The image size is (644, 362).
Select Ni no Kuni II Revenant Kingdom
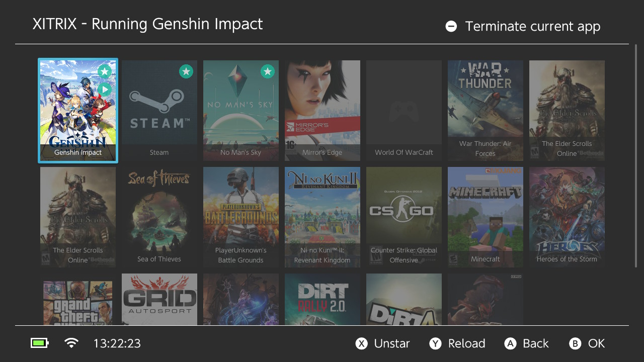pos(323,217)
